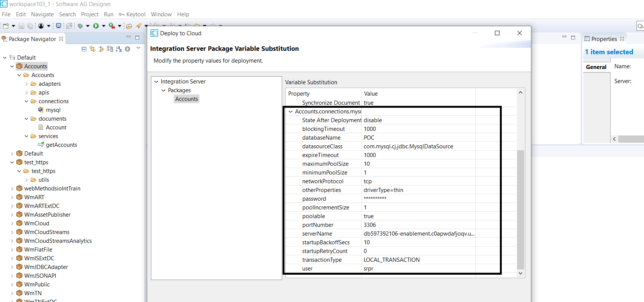Maximize the Package Navigator view
This screenshot has width=644, height=302.
(137, 38)
